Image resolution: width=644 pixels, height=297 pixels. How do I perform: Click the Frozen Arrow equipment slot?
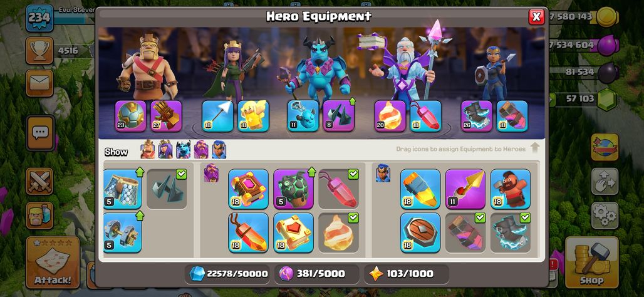pos(217,117)
